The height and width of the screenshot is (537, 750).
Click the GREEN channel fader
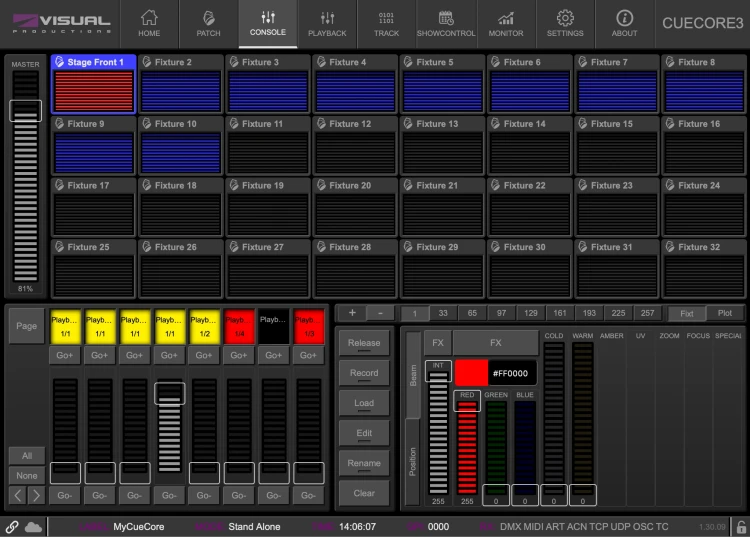pyautogui.click(x=496, y=447)
